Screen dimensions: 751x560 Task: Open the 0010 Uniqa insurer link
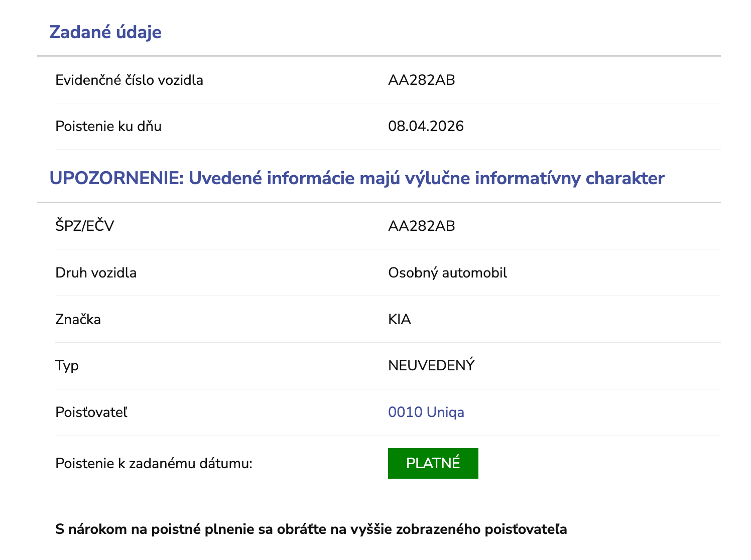click(x=426, y=412)
